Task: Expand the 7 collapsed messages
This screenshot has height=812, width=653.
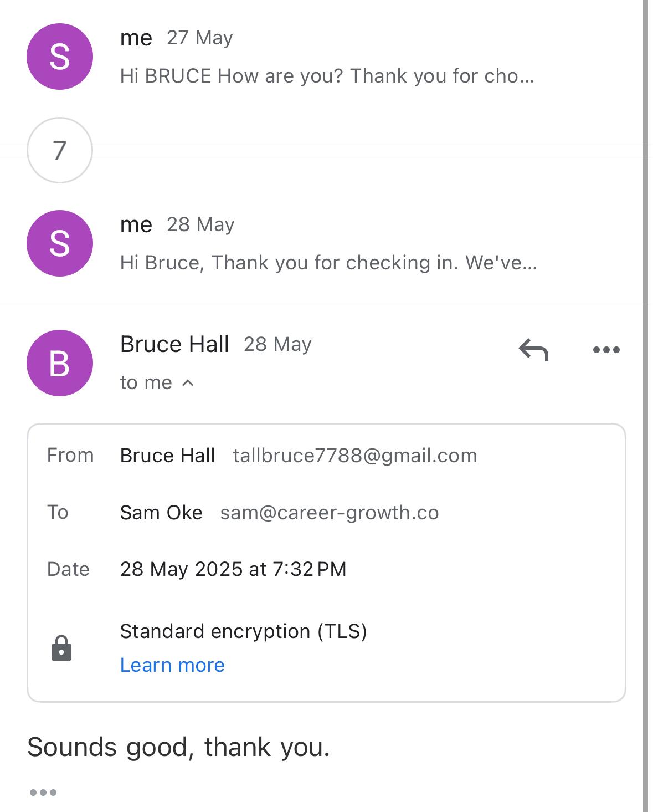Action: tap(60, 150)
